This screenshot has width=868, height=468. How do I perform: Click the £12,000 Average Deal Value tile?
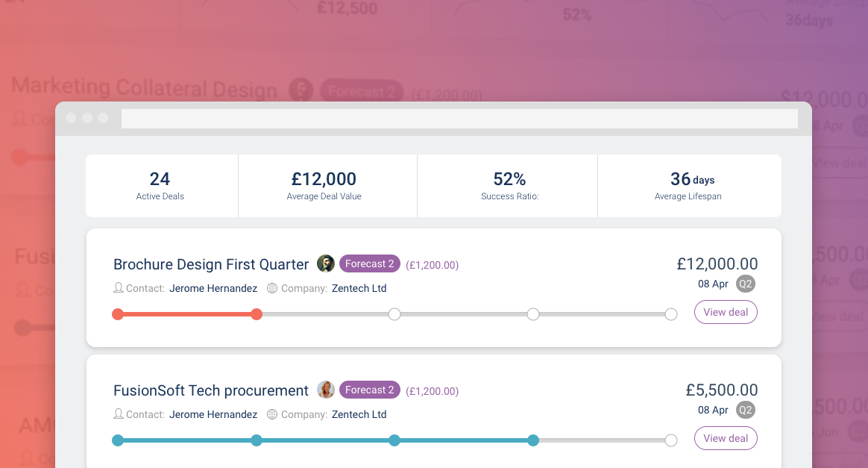tap(327, 186)
